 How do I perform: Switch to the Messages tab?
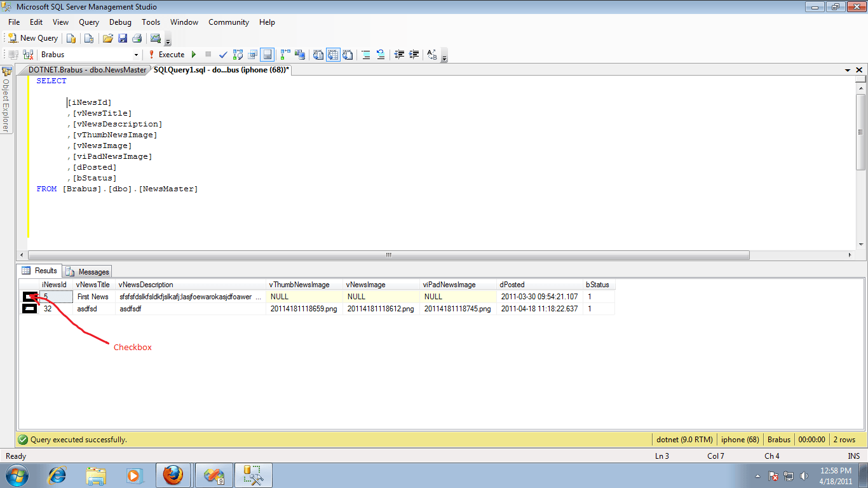pyautogui.click(x=88, y=271)
